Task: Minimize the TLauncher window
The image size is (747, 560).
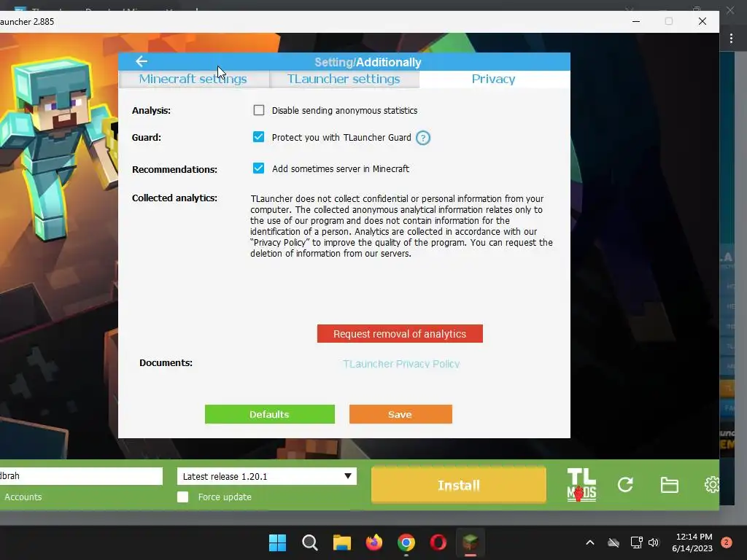Action: [636, 21]
